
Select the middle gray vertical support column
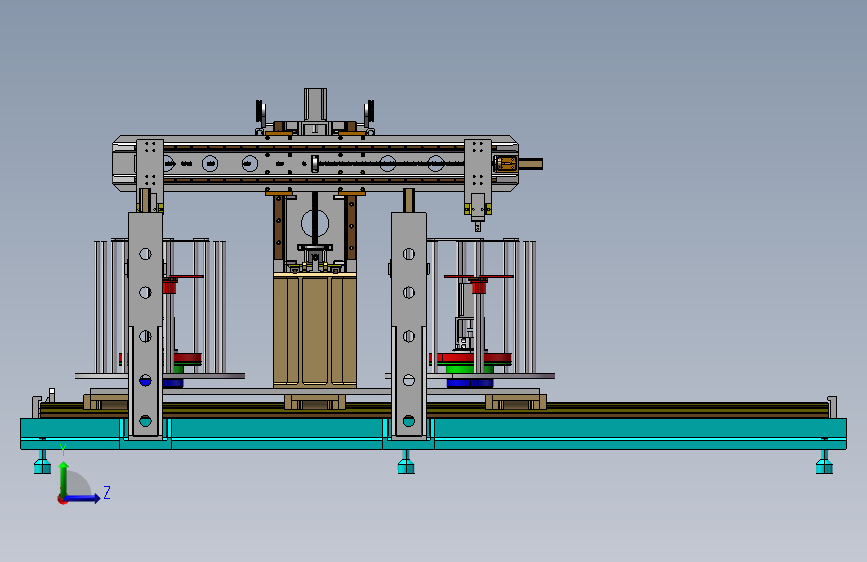(409, 326)
